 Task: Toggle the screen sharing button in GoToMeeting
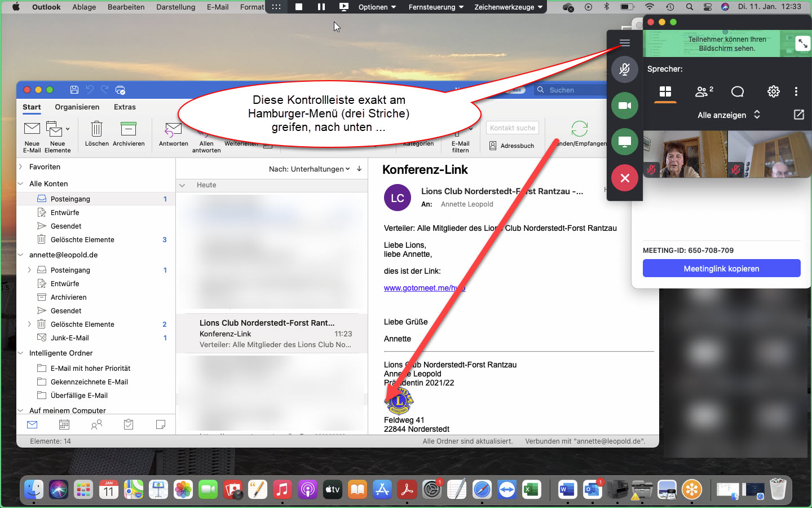tap(625, 142)
